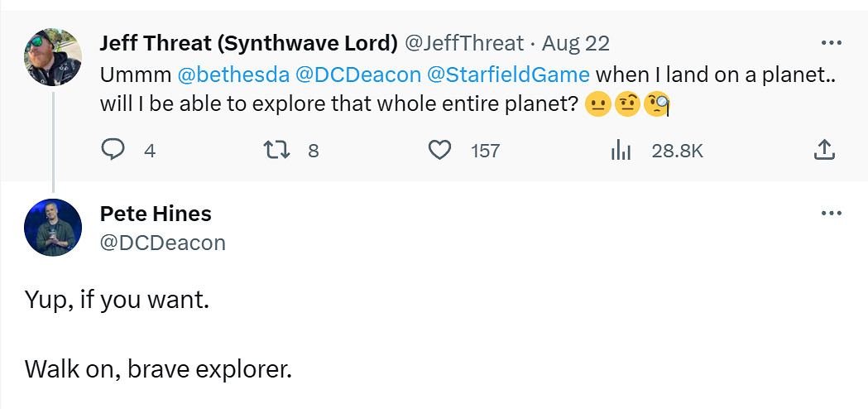Open the Aug 22 tweet timestamp
The height and width of the screenshot is (409, 868).
tap(576, 43)
